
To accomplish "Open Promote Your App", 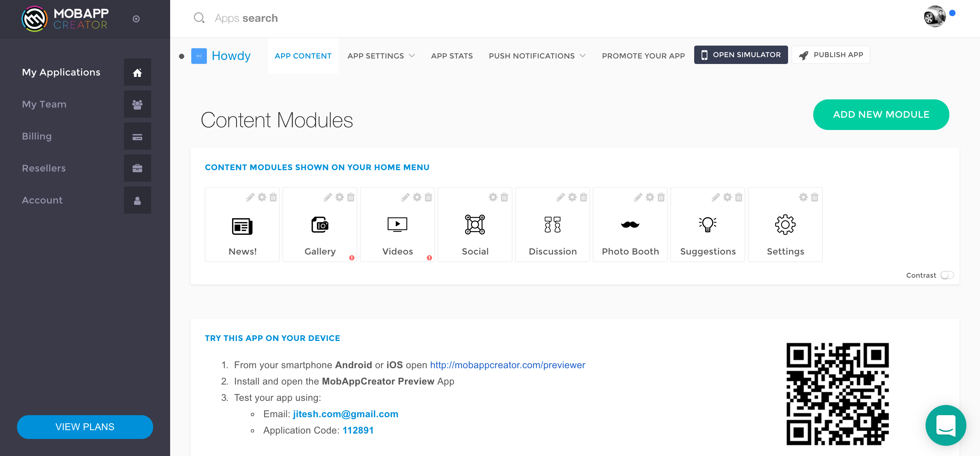I will click(x=643, y=55).
